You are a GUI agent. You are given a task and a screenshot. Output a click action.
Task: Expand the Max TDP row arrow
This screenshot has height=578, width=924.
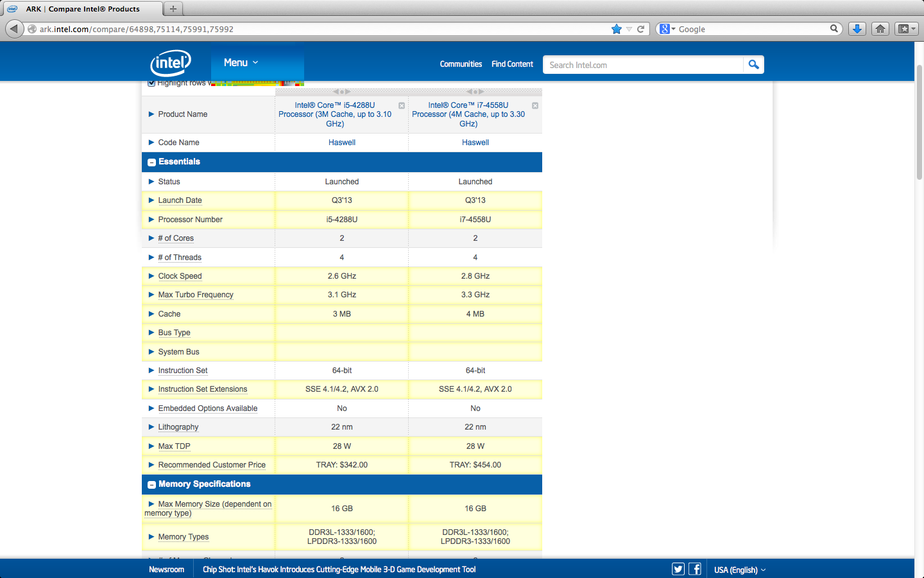(151, 446)
